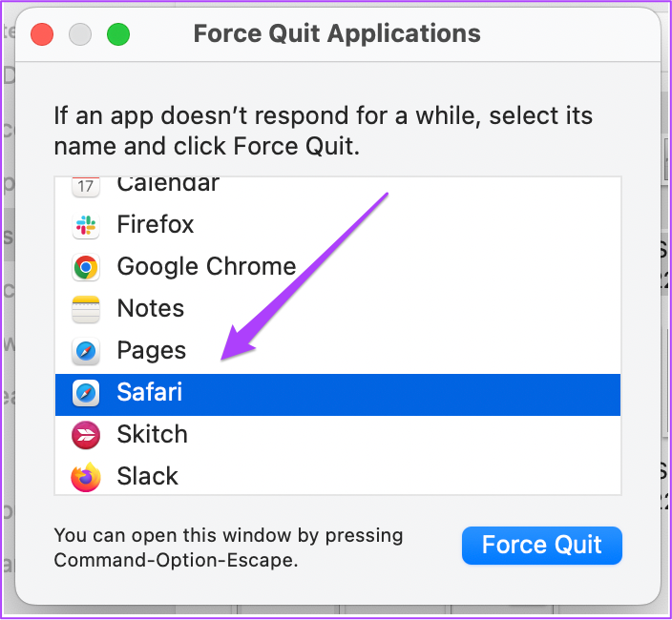672x620 pixels.
Task: Click the blue Force Quit button
Action: [542, 545]
